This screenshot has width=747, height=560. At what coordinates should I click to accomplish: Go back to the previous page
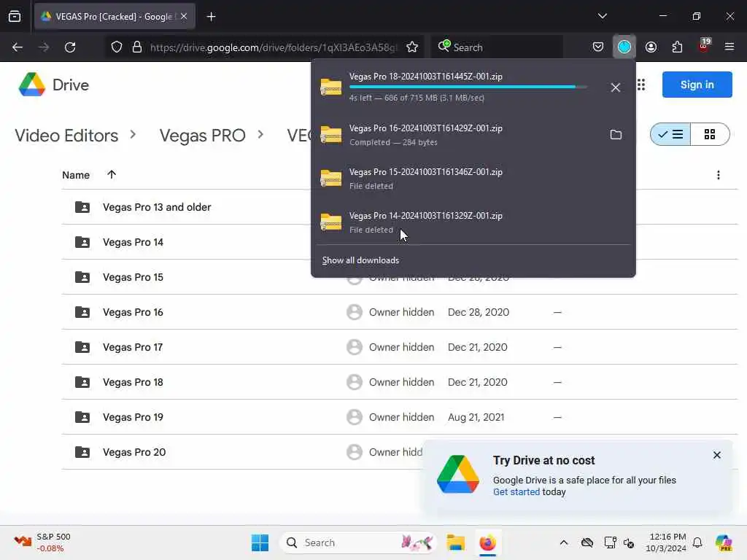click(x=18, y=47)
